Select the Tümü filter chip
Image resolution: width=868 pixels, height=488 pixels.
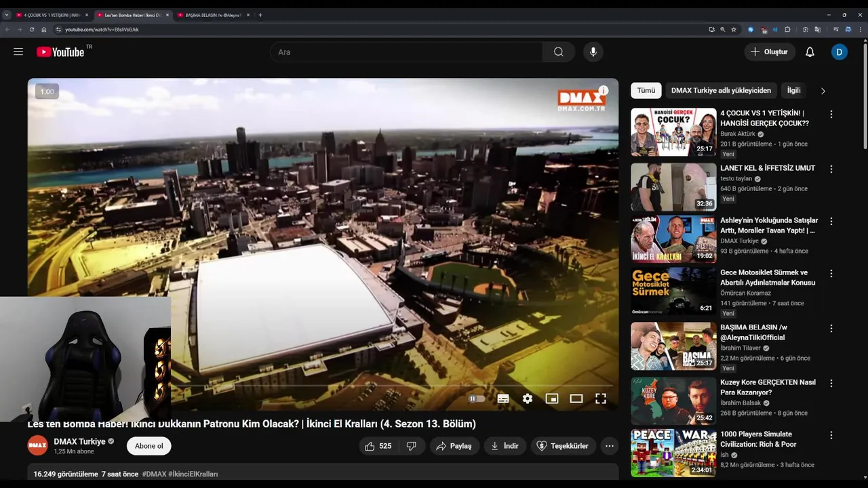pyautogui.click(x=646, y=90)
